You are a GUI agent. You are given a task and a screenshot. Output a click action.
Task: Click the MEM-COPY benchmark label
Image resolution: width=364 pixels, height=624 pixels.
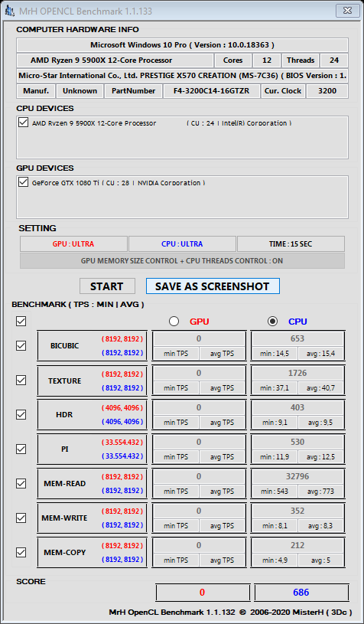(65, 552)
